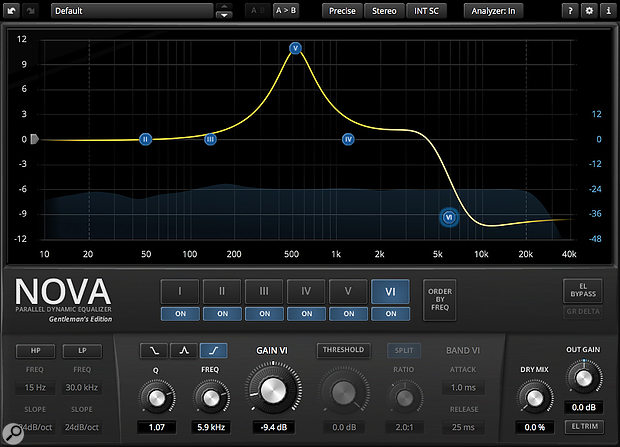Click the magnifier icon in bottom corner
This screenshot has width=620, height=447.
click(13, 434)
